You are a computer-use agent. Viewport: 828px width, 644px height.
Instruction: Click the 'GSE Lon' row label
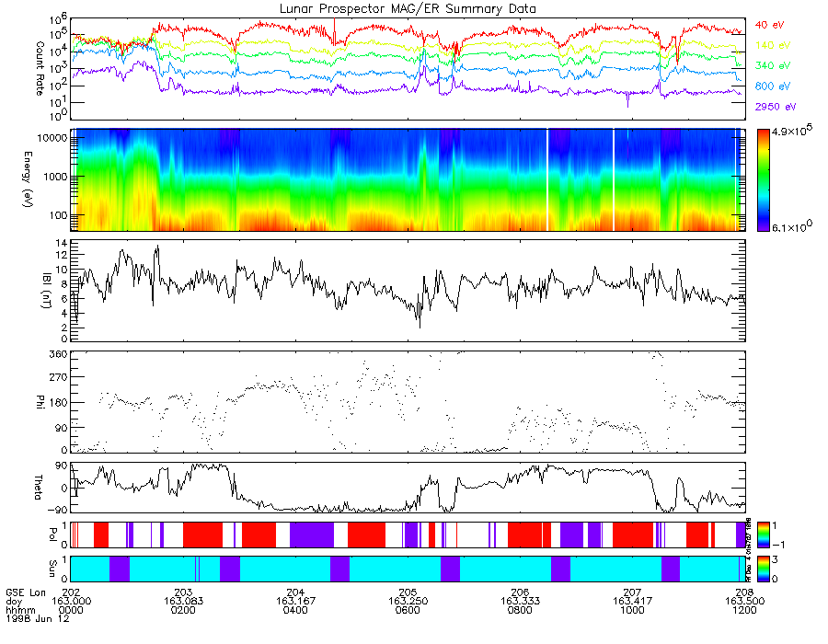tap(26, 592)
